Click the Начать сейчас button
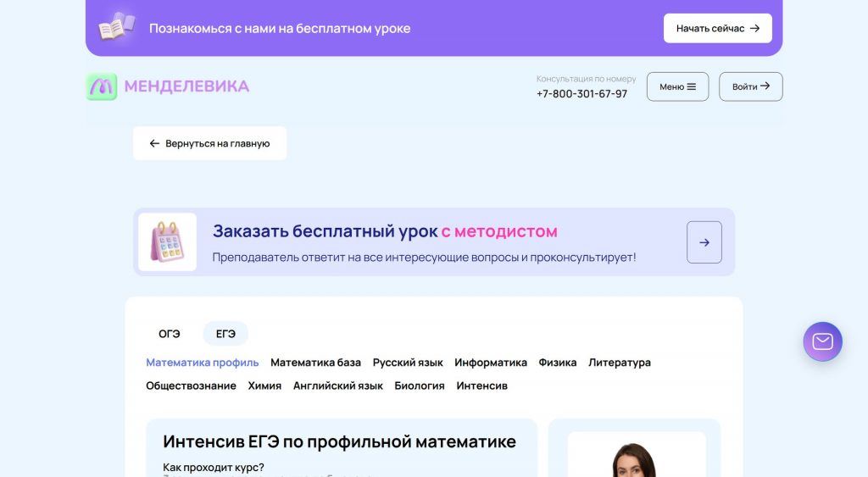868x477 pixels. (x=717, y=28)
